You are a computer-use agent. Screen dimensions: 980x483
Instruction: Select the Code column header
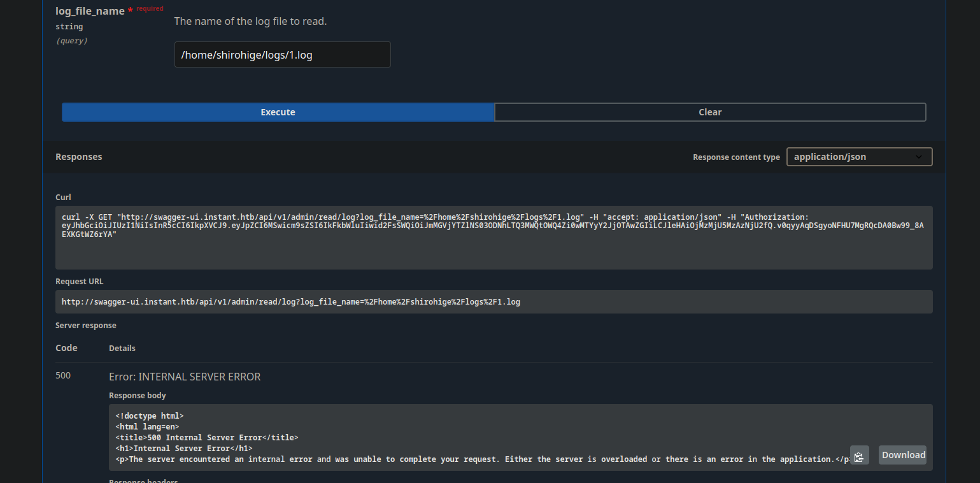pyautogui.click(x=66, y=348)
